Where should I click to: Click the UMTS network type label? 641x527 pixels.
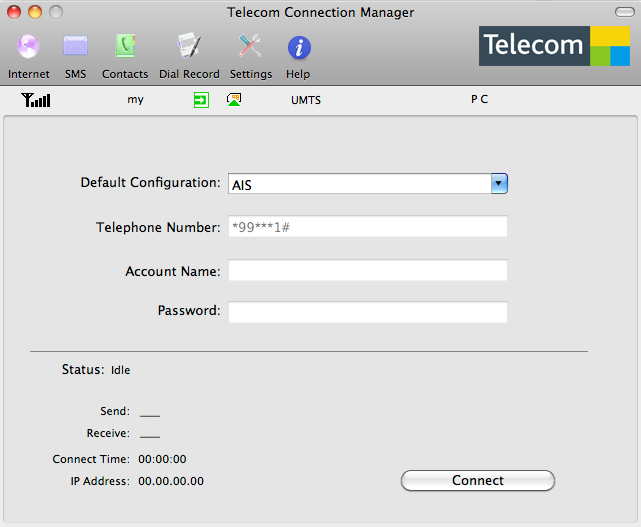pyautogui.click(x=306, y=100)
